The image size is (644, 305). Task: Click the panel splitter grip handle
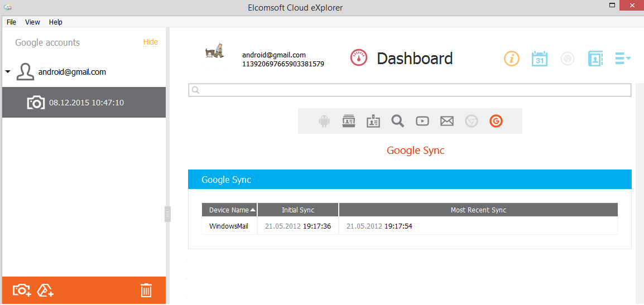point(167,214)
